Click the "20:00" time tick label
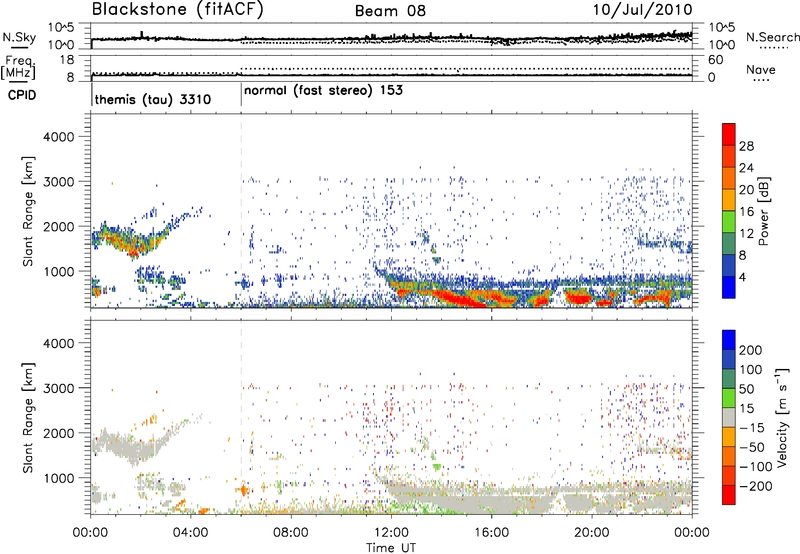800x554 pixels. coord(591,533)
